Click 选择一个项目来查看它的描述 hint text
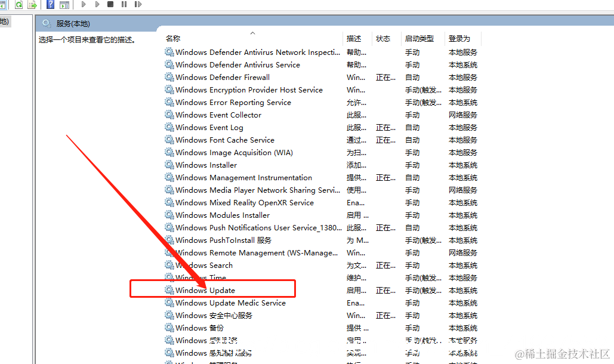The height and width of the screenshot is (364, 614). click(x=87, y=40)
